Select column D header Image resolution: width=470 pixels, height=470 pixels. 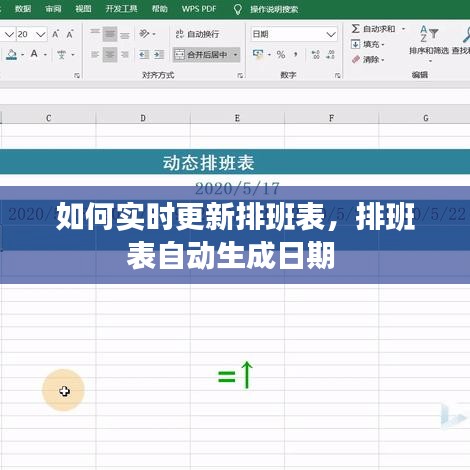tap(143, 118)
